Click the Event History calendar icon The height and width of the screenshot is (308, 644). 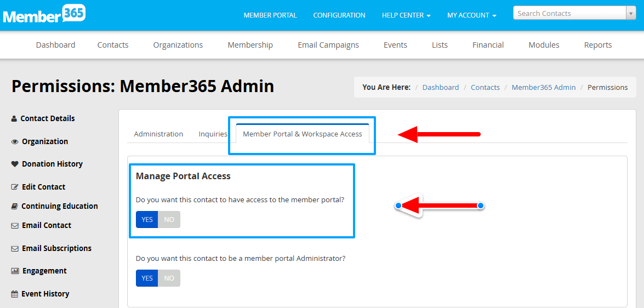[x=15, y=294]
